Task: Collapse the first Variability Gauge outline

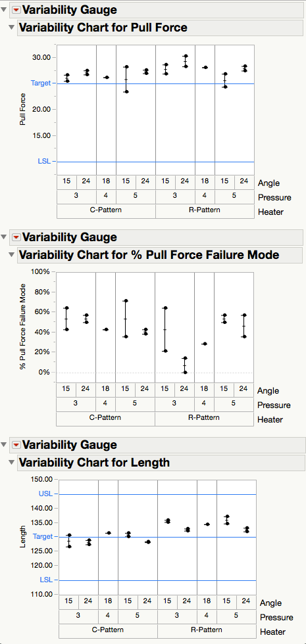Action: click(4, 10)
